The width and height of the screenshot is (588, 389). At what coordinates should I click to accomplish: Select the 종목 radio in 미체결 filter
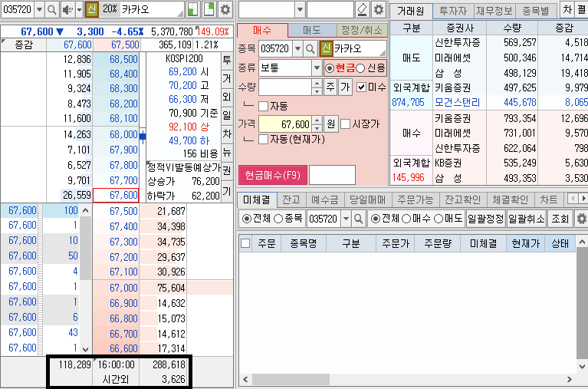pyautogui.click(x=278, y=219)
